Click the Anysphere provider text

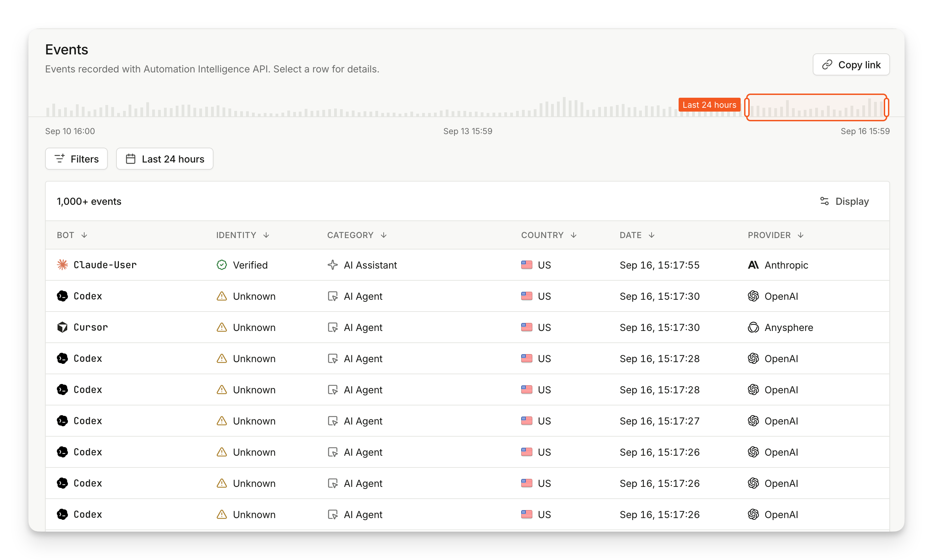point(789,327)
